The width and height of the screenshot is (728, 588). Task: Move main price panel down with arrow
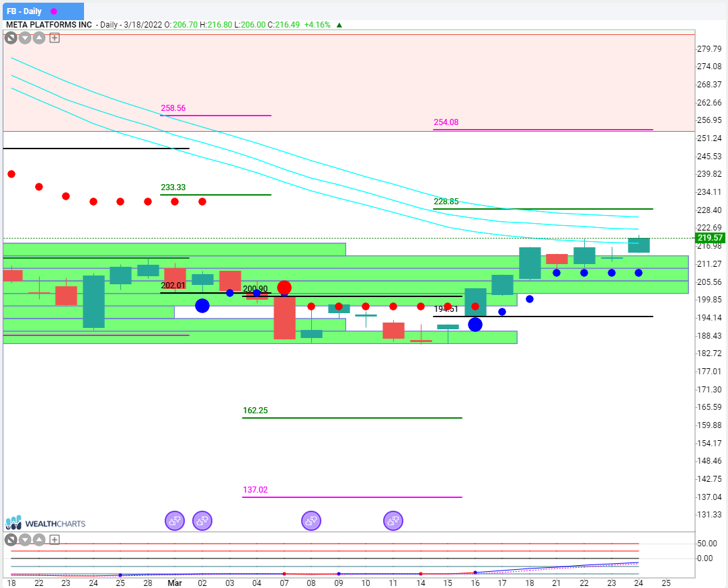coord(25,38)
